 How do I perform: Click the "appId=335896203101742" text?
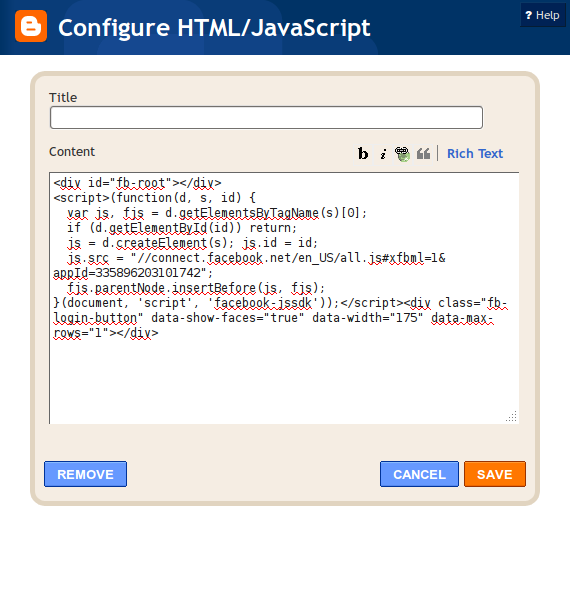tap(133, 273)
